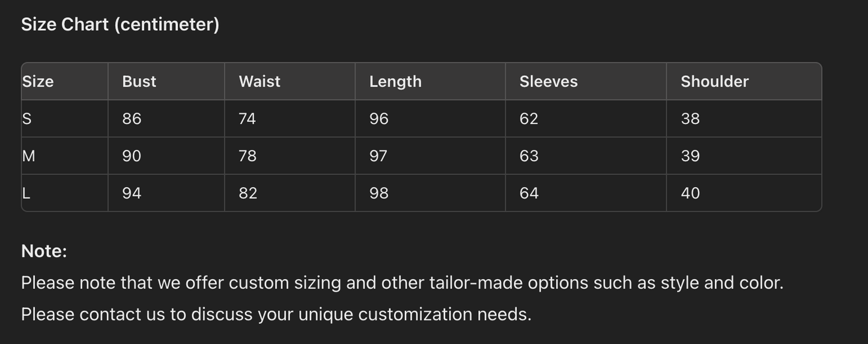This screenshot has width=868, height=344.
Task: Click the Length column header
Action: (x=395, y=81)
